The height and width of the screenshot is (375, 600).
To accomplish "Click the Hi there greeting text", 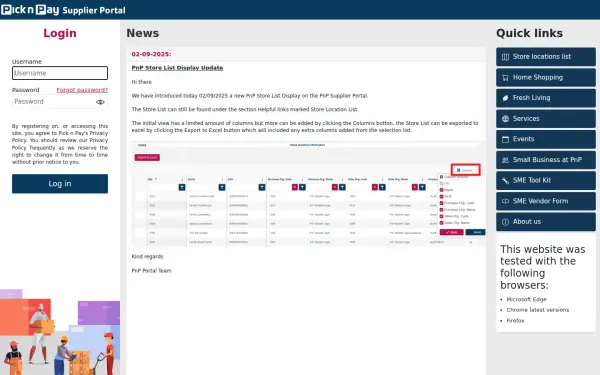I will [142, 82].
